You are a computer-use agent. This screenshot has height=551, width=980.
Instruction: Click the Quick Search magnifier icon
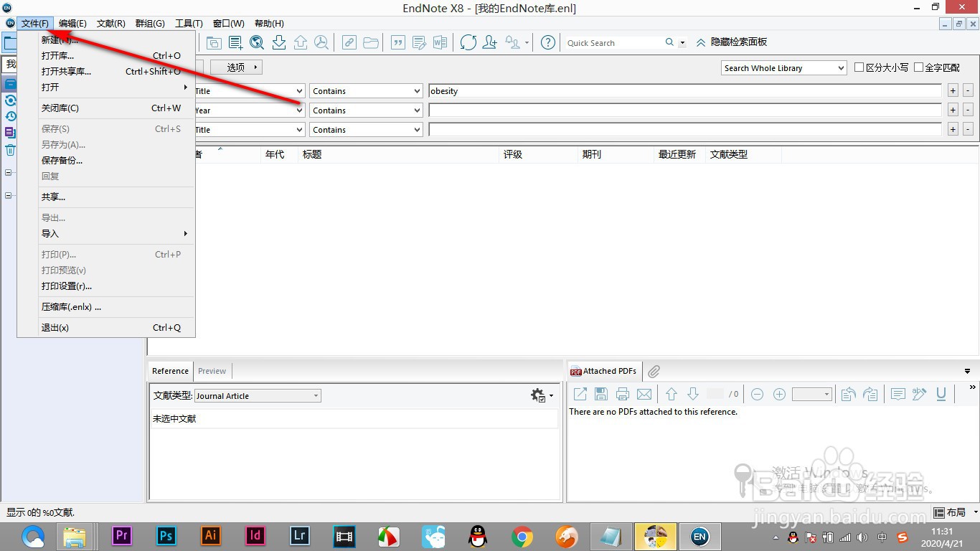(x=669, y=42)
